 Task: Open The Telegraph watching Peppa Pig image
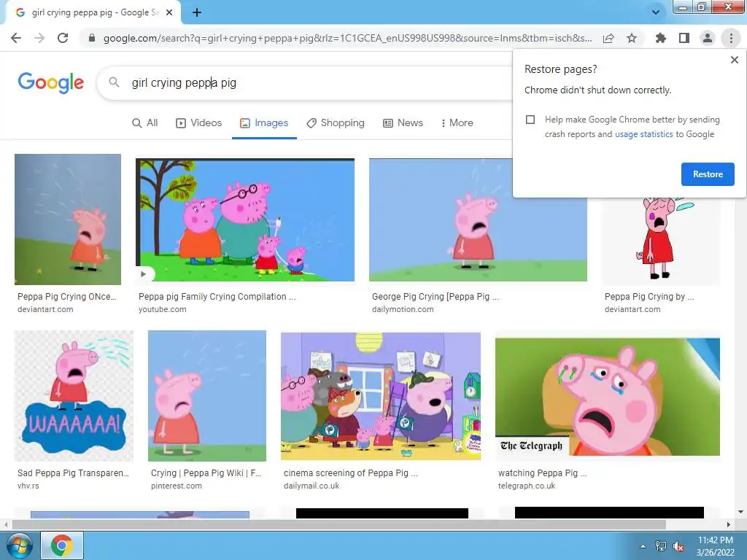tap(608, 396)
